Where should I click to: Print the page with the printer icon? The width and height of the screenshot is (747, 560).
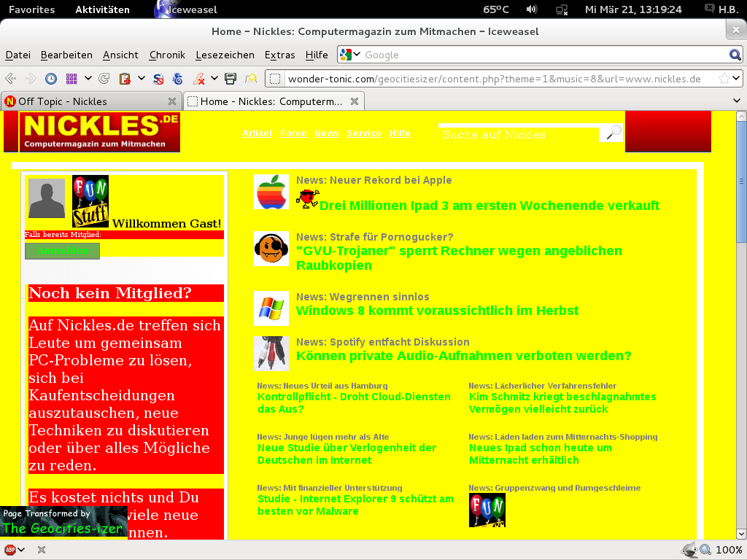tap(231, 79)
